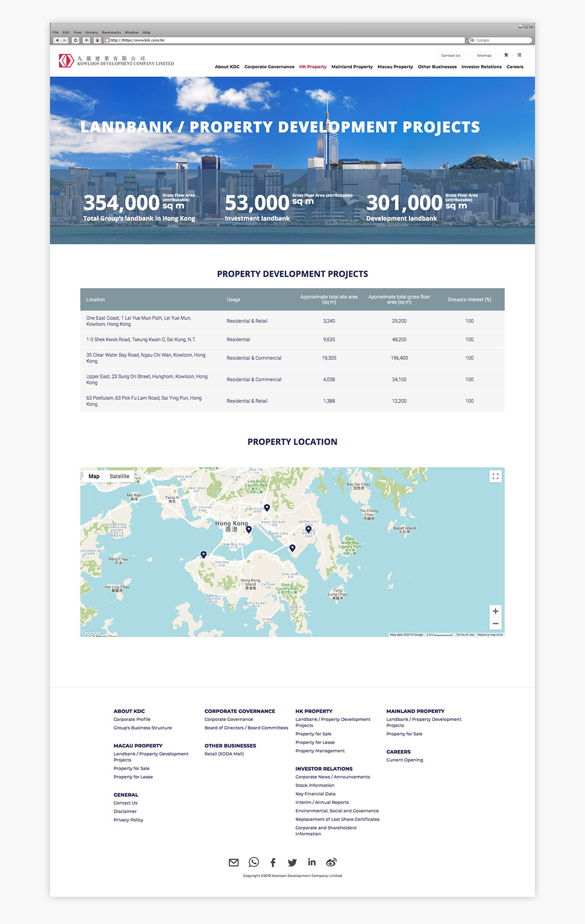Switch map to Map view

[x=94, y=476]
